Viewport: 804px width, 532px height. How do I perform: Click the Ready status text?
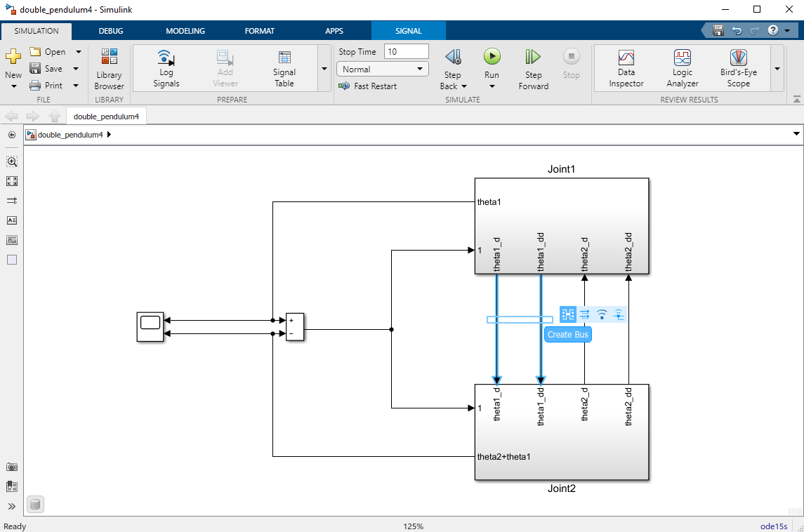(x=15, y=526)
